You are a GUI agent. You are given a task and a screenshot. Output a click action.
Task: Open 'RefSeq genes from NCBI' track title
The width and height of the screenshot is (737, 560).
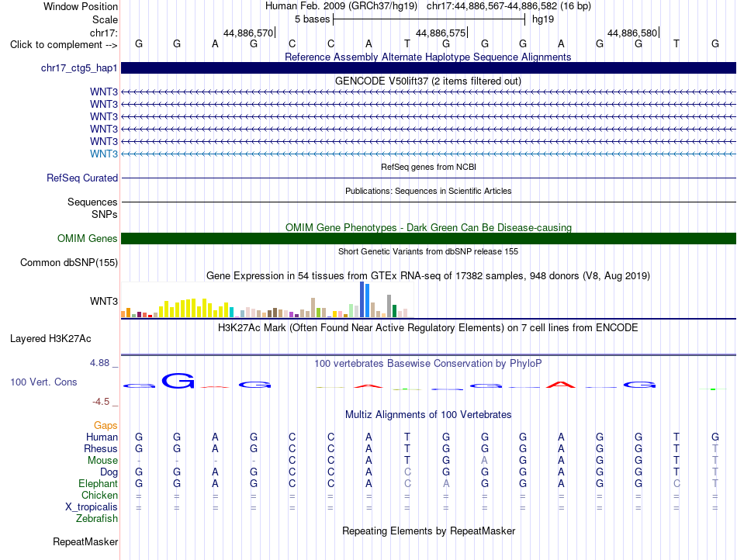pos(428,167)
